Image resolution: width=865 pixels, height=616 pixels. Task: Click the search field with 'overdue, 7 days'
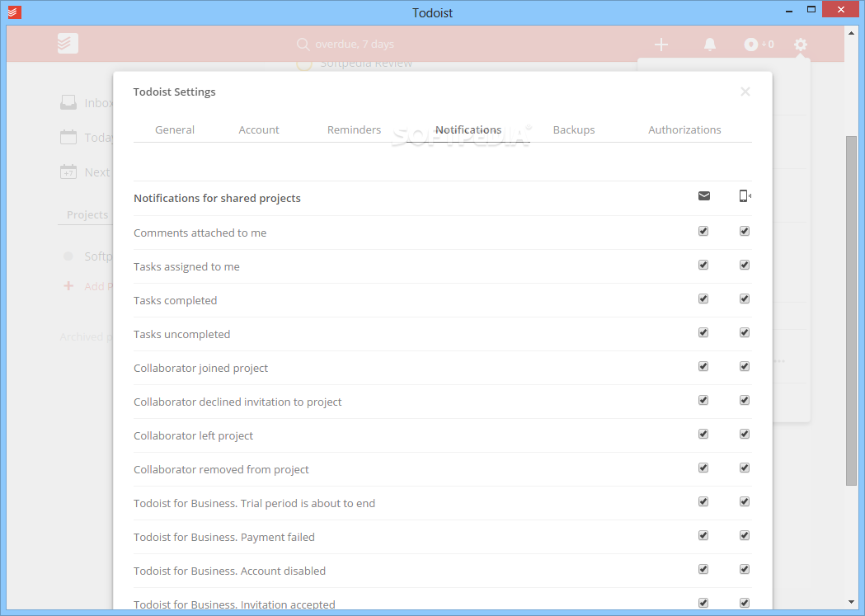click(x=355, y=45)
